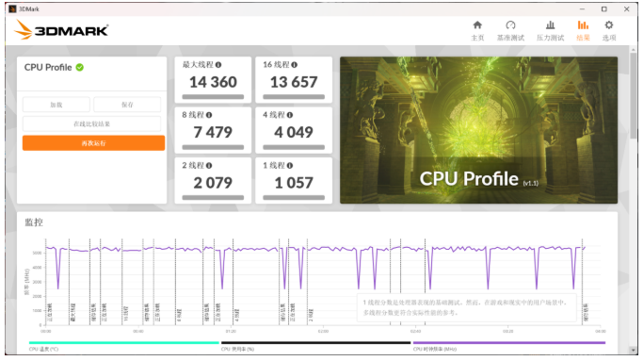Click the info icon beside 4 线程
644x361 pixels.
click(x=290, y=115)
